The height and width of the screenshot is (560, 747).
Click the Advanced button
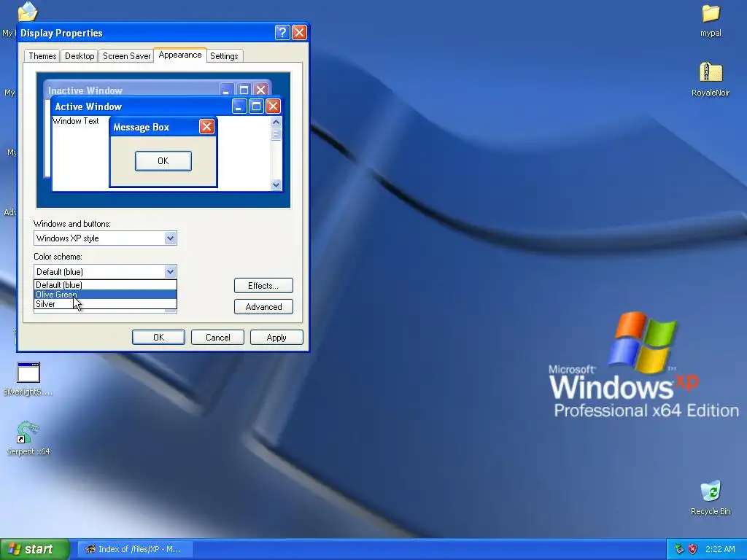click(x=263, y=307)
